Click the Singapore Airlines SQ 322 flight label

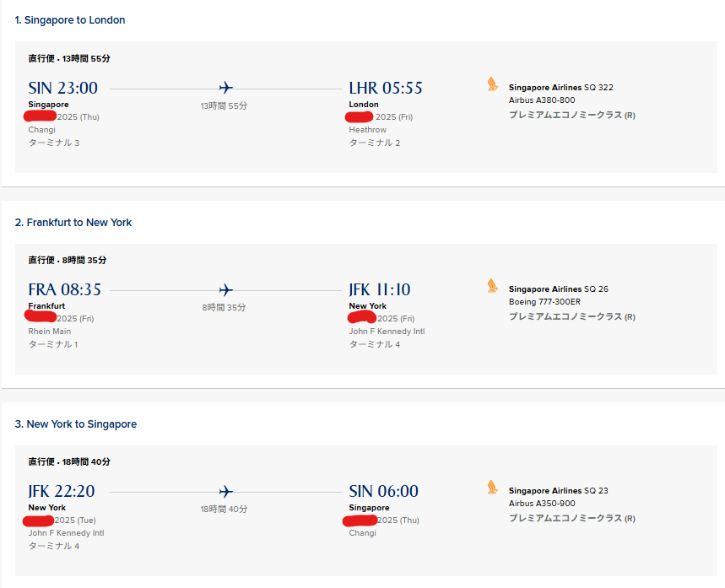pyautogui.click(x=561, y=88)
